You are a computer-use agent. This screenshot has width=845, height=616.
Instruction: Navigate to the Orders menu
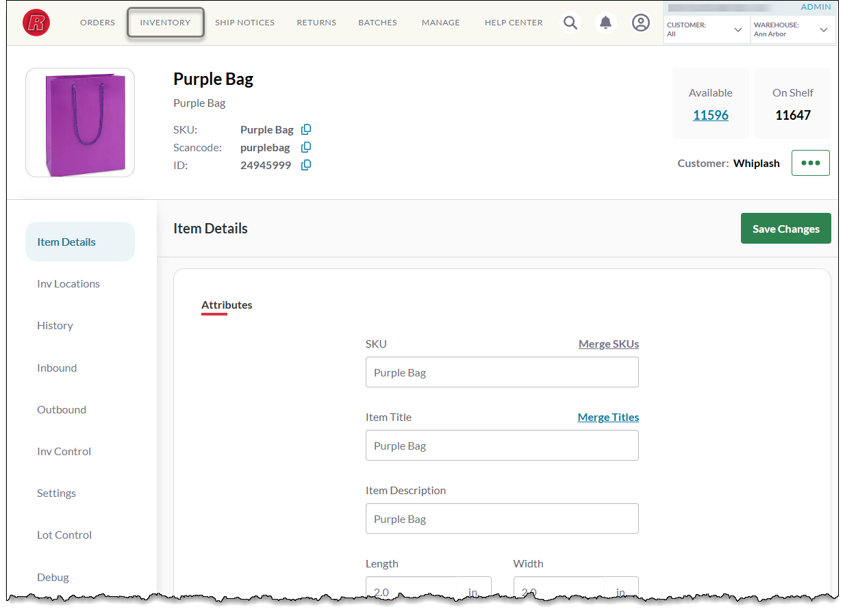(x=97, y=22)
